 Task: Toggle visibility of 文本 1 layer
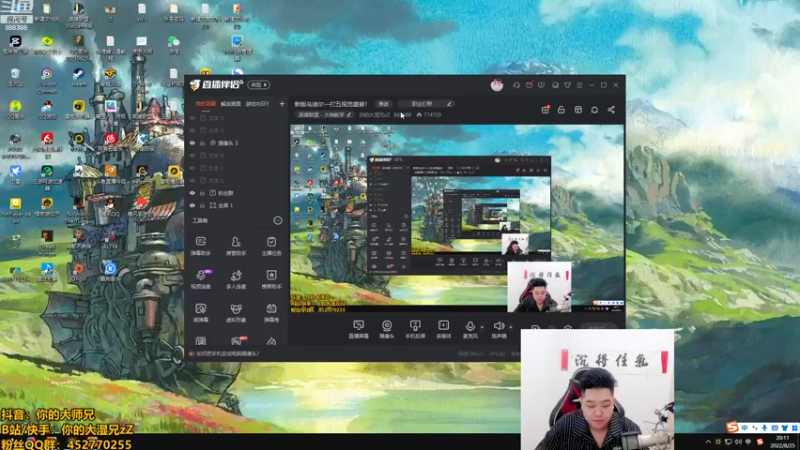tap(192, 168)
